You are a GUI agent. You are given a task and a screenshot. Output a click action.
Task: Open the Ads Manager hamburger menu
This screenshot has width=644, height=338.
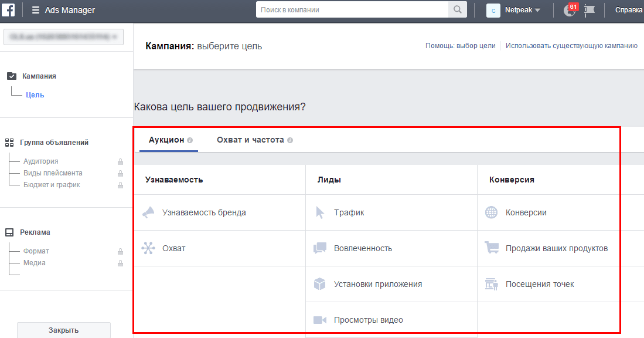pyautogui.click(x=36, y=10)
